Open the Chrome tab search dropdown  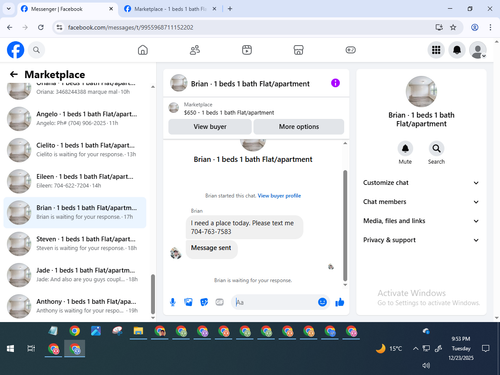click(9, 9)
